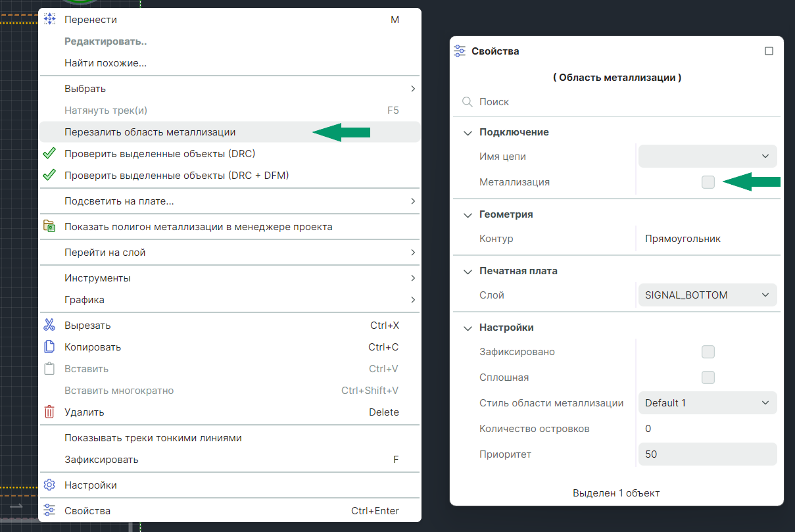795x532 pixels.
Task: Maximize the Свойства panel with square button
Action: click(x=769, y=51)
